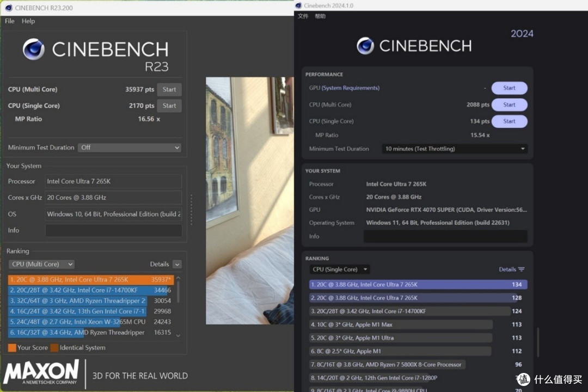
Task: Toggle the Details checkbox in R23 Ranking
Action: coord(177,264)
